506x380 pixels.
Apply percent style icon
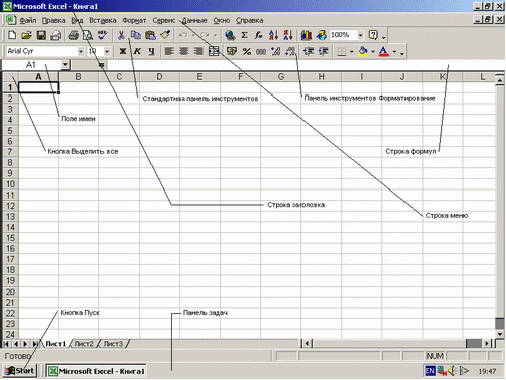(247, 51)
